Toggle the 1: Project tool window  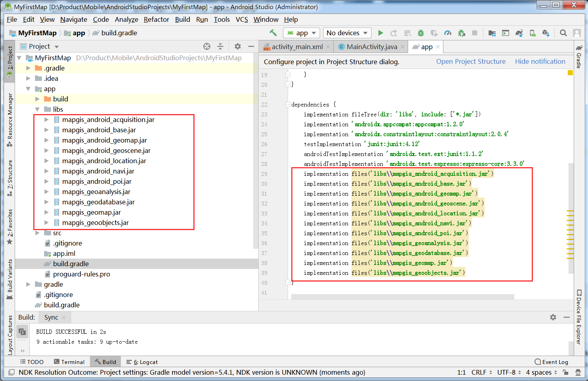[10, 61]
